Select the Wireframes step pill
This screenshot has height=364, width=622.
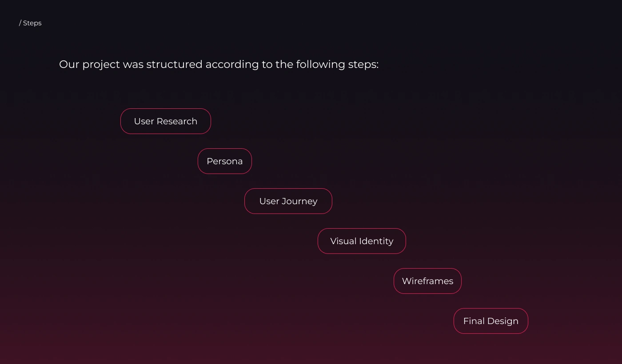click(427, 281)
